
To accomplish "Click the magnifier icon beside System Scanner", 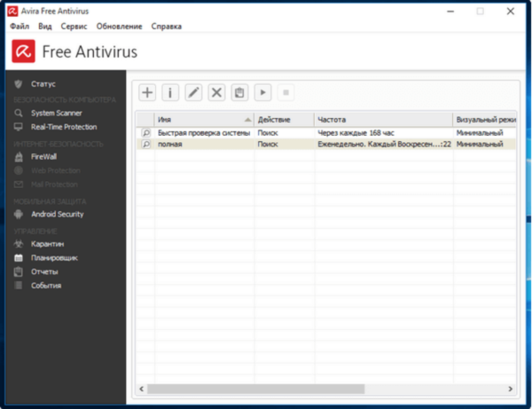I will pyautogui.click(x=19, y=113).
